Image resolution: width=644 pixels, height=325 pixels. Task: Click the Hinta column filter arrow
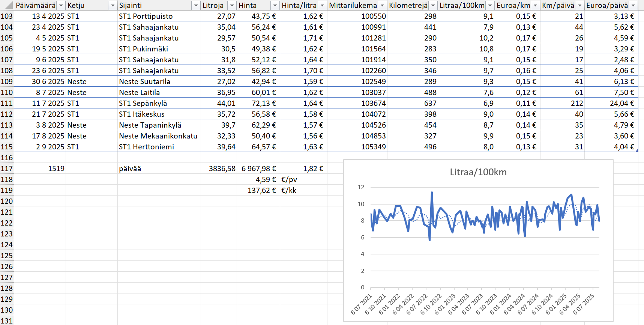[x=275, y=6]
